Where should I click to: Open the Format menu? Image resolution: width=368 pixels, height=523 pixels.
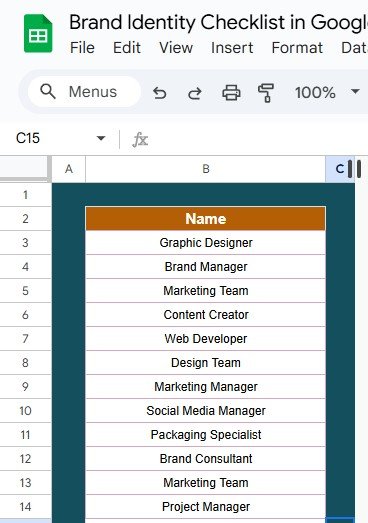(297, 48)
